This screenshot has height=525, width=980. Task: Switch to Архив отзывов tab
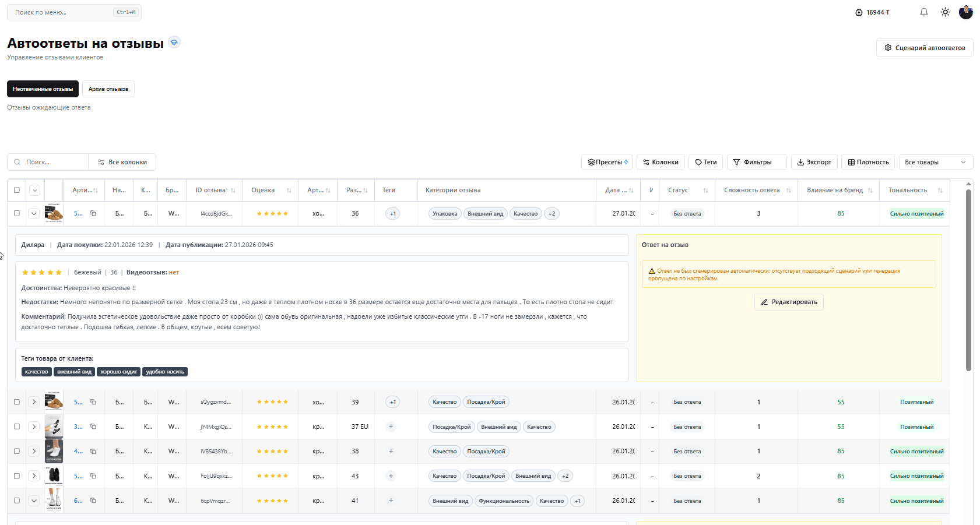coord(108,89)
